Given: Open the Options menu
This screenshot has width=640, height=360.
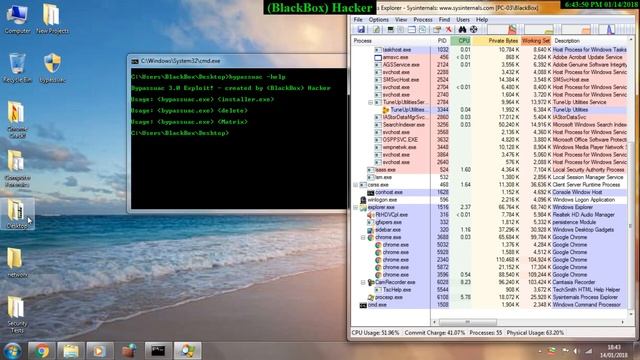Looking at the screenshot, I should click(x=378, y=20).
